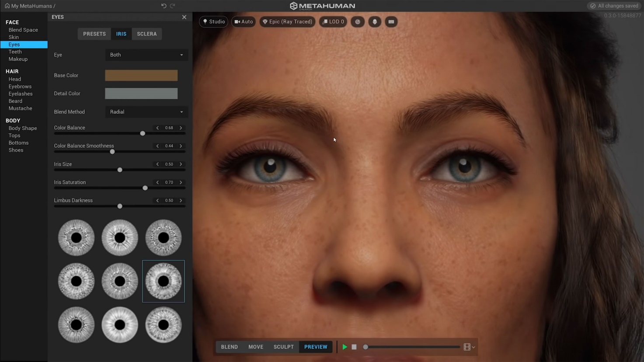Open the keyboard hotkeys icon
644x362 pixels.
pyautogui.click(x=391, y=21)
